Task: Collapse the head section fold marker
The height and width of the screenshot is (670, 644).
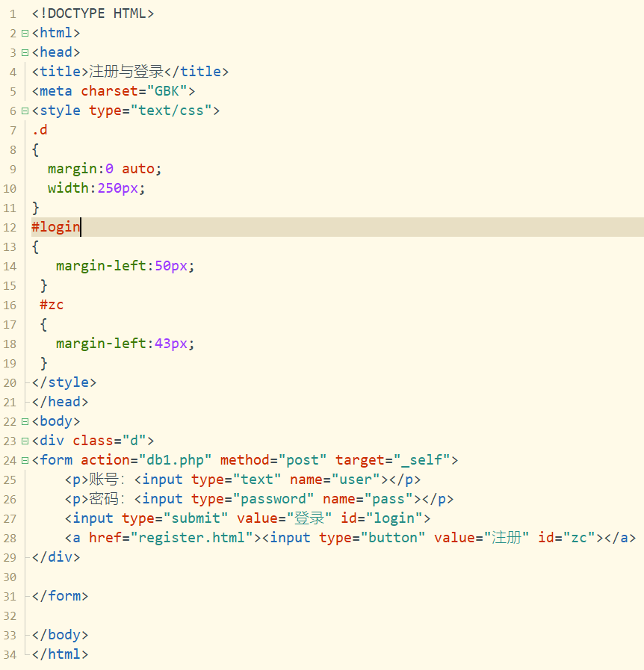Action: point(25,52)
